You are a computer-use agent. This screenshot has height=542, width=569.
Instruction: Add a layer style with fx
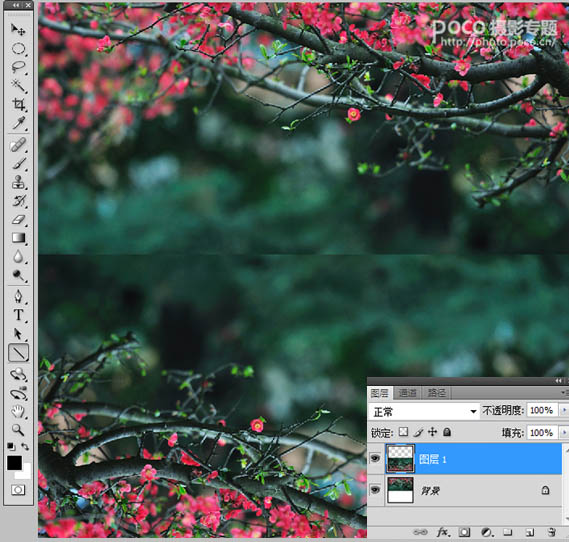(443, 532)
